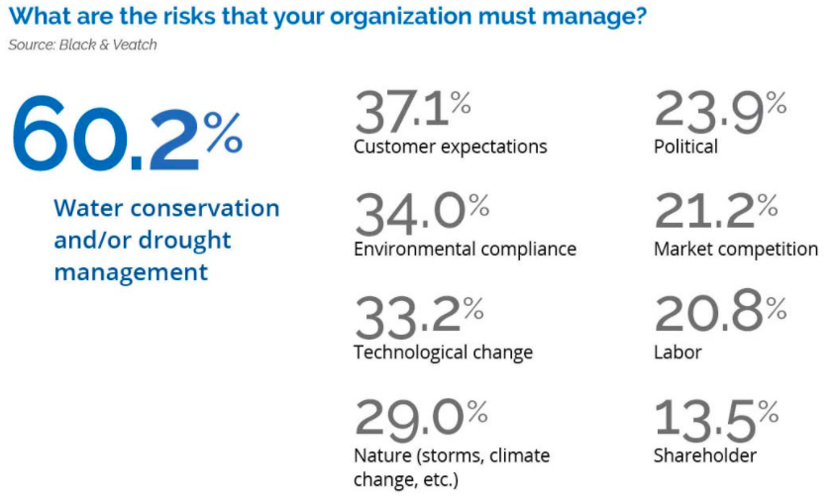
Task: Click the Technological change label
Action: (x=443, y=353)
